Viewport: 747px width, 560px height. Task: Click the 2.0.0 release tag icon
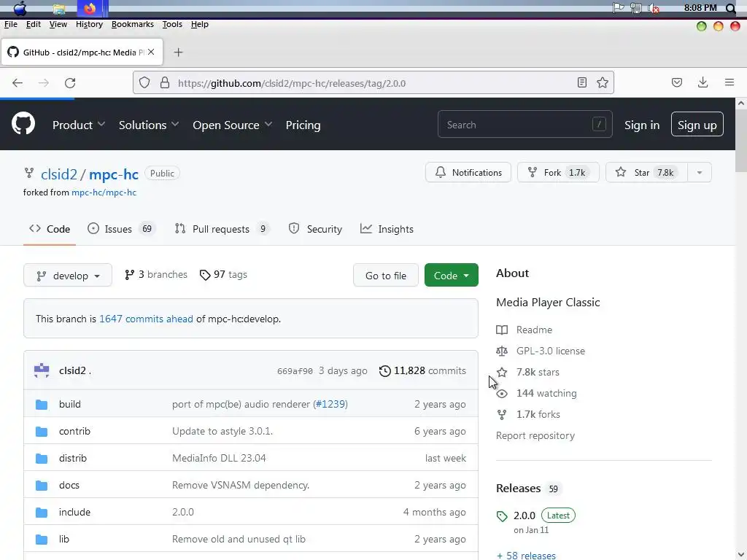502,516
